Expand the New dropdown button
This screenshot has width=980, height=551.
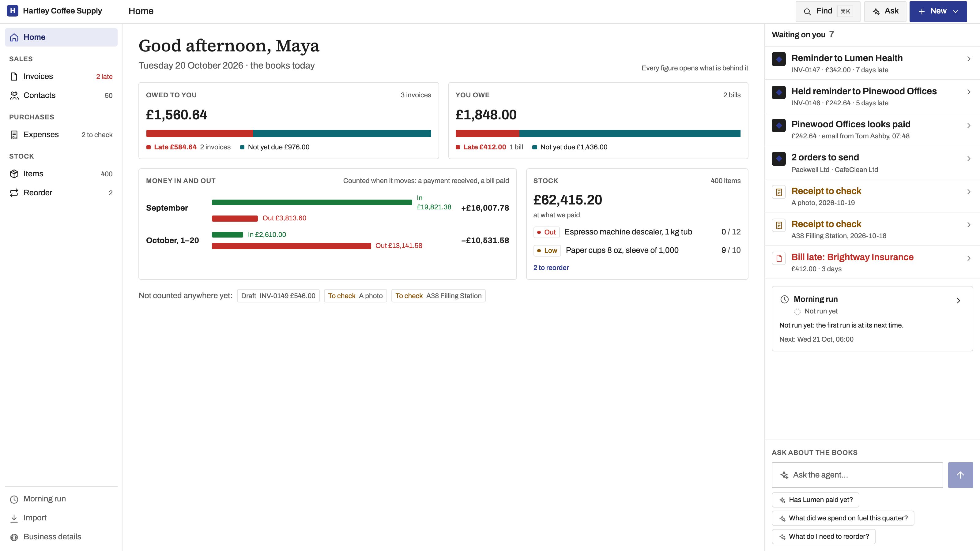[x=938, y=11]
